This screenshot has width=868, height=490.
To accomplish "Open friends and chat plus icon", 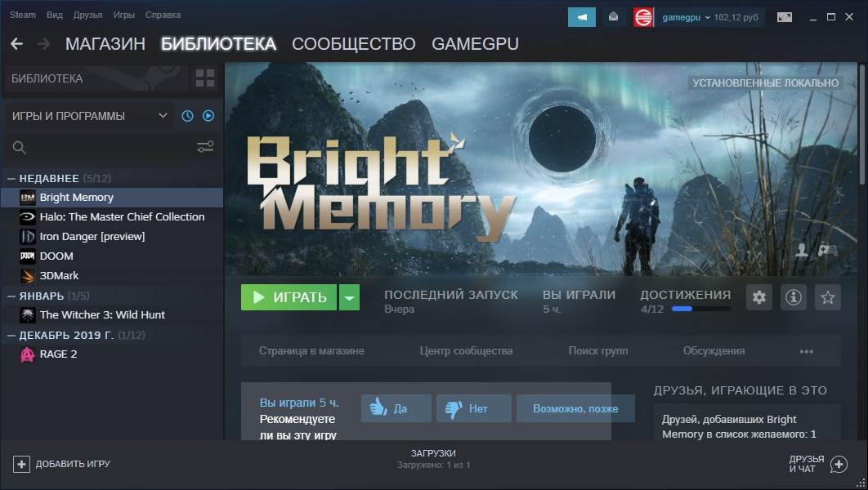I will [839, 464].
